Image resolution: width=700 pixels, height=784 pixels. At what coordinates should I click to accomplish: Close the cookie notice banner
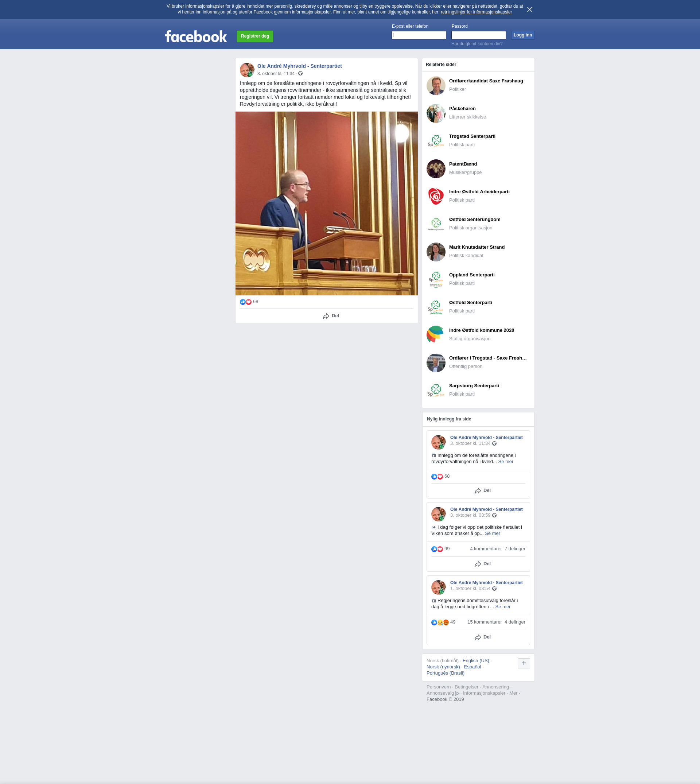[x=530, y=9]
